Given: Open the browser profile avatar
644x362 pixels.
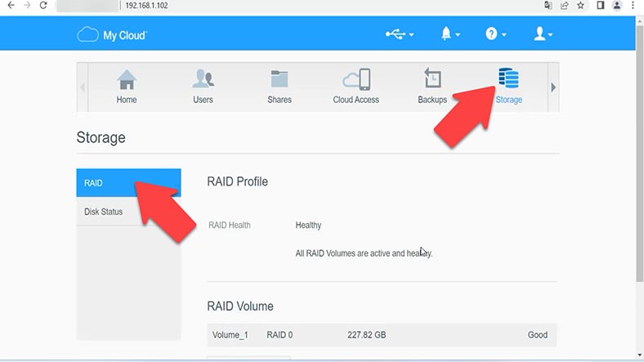Looking at the screenshot, I should coord(617,6).
